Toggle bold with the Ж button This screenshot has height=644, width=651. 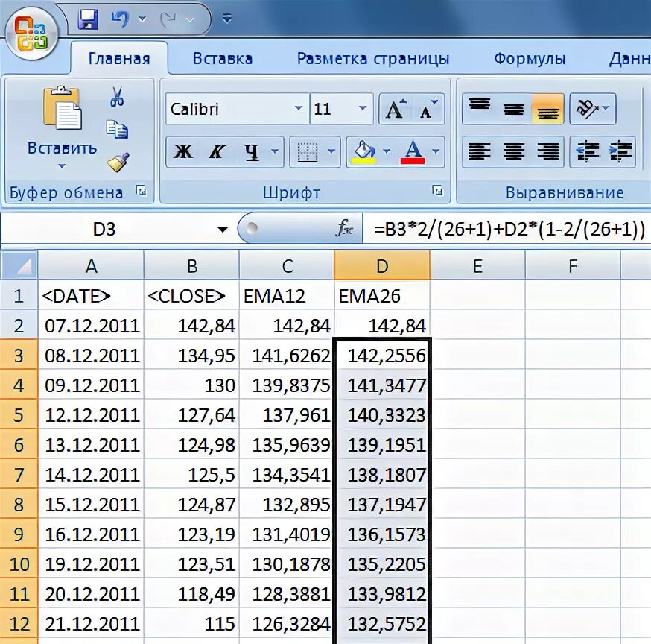coord(185,151)
